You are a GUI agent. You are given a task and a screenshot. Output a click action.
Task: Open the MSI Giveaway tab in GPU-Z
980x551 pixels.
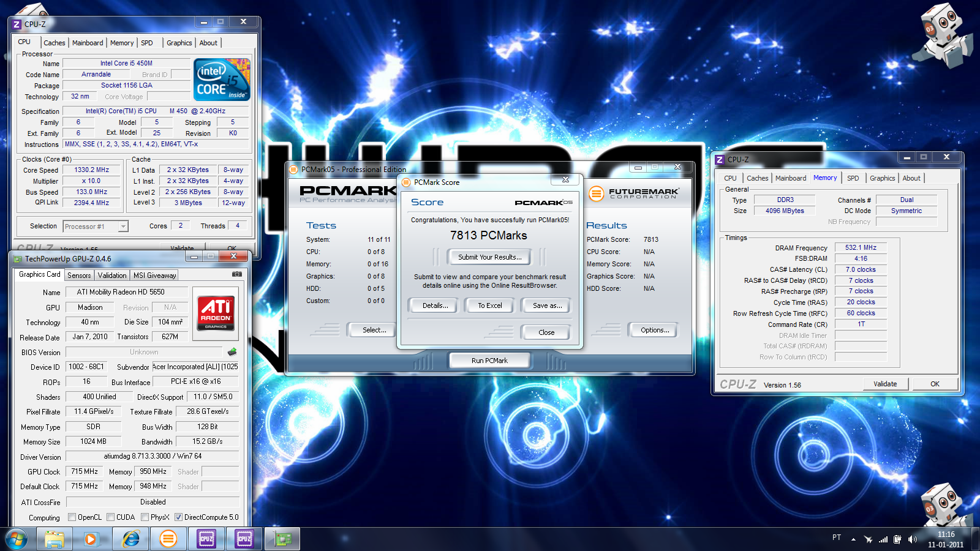pyautogui.click(x=154, y=275)
